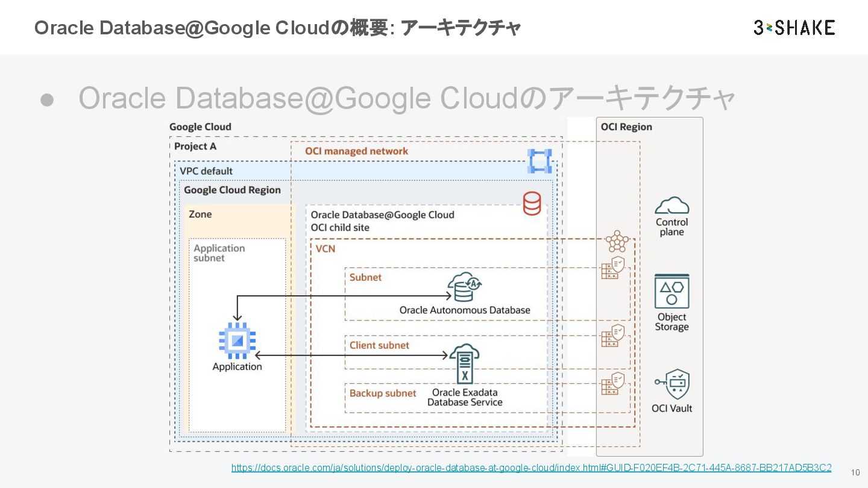The width and height of the screenshot is (868, 488).
Task: Click the 'VPC default' label
Action: pos(206,171)
